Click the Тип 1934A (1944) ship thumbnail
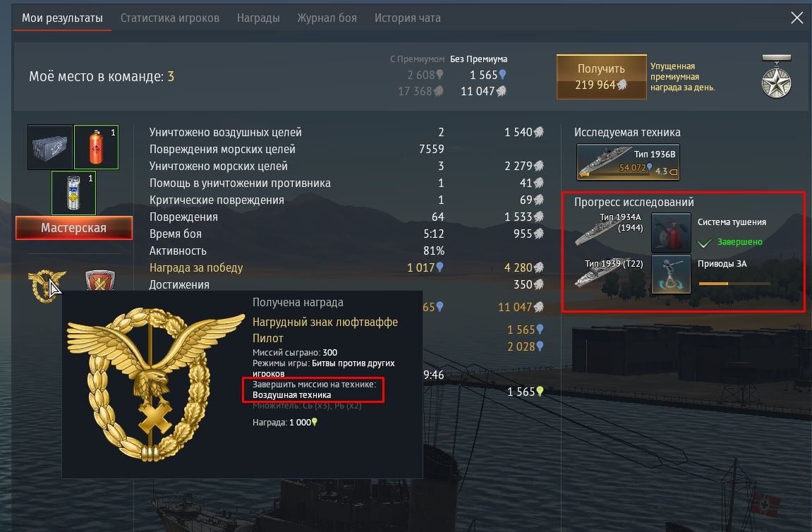The image size is (812, 532). pos(610,229)
